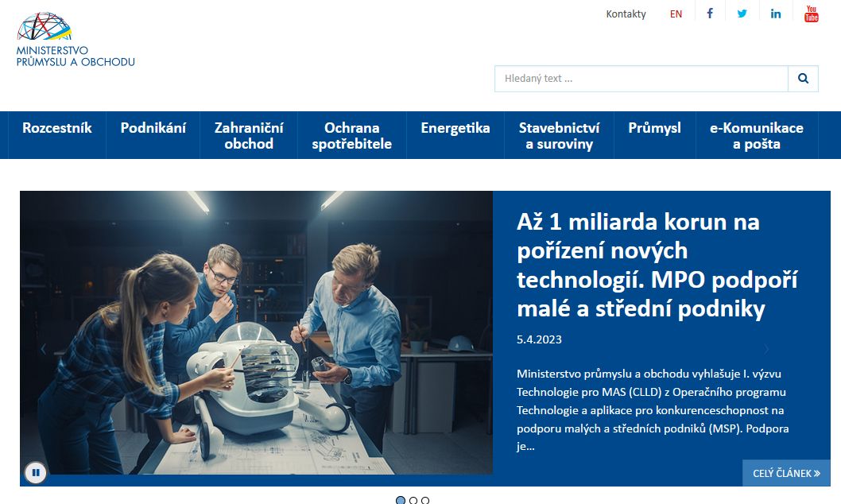The height and width of the screenshot is (504, 841).
Task: Open the Stavebnictví a suroviny menu
Action: click(x=559, y=135)
